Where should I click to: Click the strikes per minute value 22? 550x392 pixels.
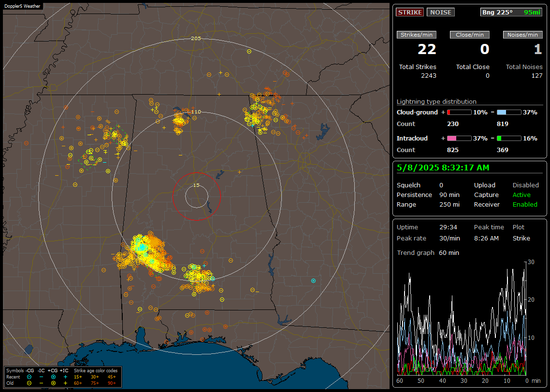coord(427,49)
